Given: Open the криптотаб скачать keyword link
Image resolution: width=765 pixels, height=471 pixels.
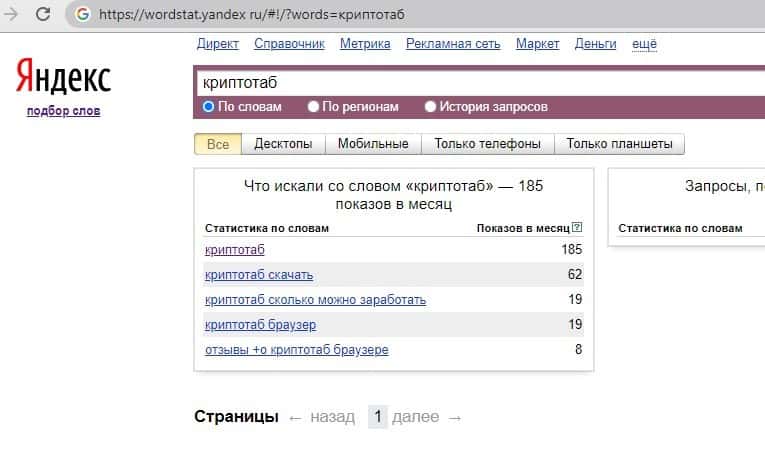Looking at the screenshot, I should [259, 275].
